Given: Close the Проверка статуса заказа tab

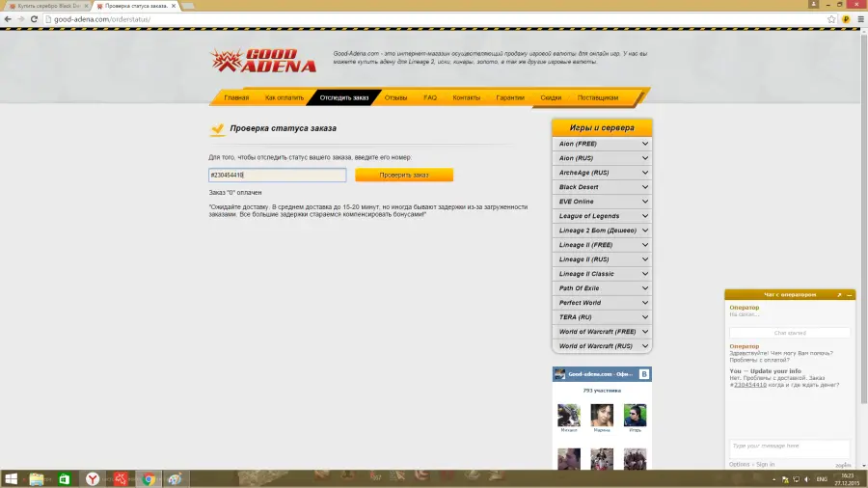Looking at the screenshot, I should click(x=174, y=6).
